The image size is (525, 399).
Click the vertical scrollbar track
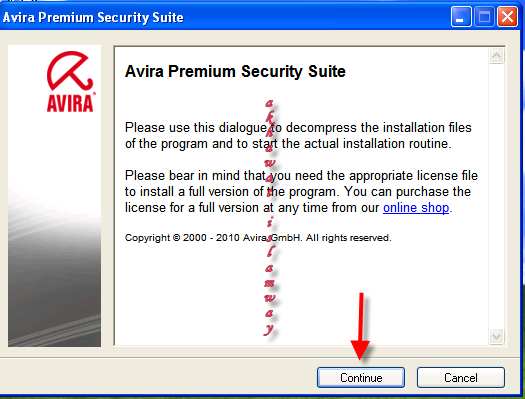coord(496,196)
